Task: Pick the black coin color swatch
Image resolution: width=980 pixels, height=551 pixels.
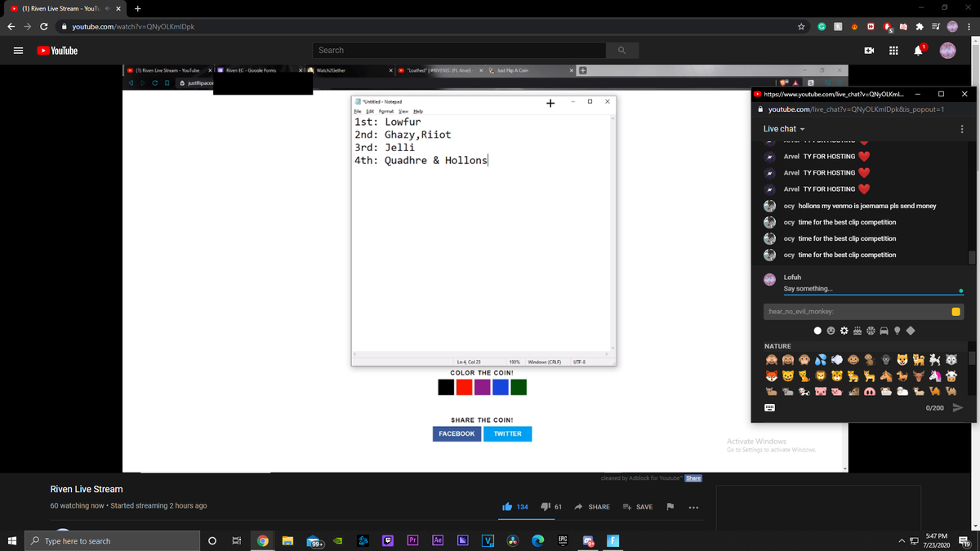Action: pos(446,386)
